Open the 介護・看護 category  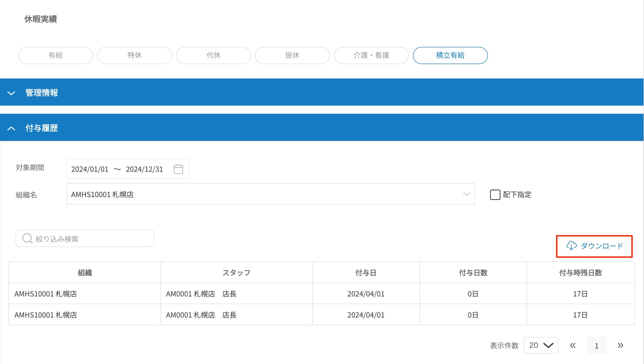371,55
